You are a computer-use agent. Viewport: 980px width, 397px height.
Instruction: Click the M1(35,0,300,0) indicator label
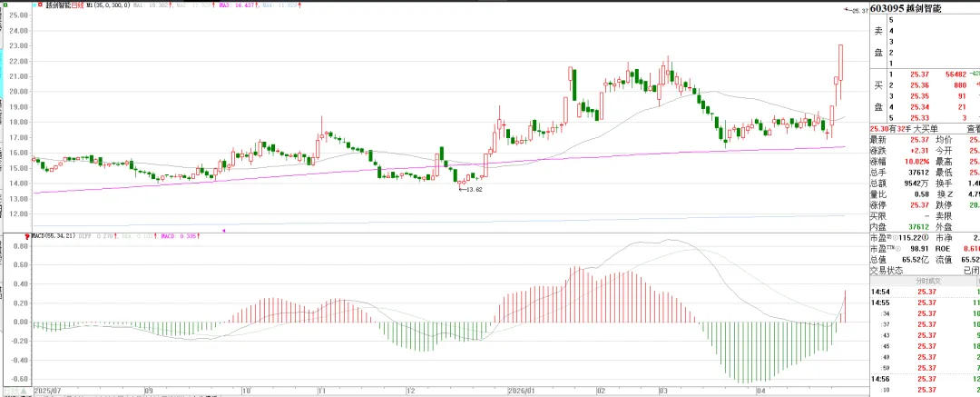[x=107, y=5]
